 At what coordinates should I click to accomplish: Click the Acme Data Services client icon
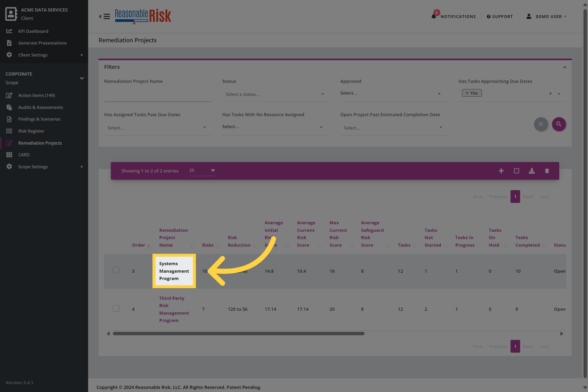click(x=11, y=14)
